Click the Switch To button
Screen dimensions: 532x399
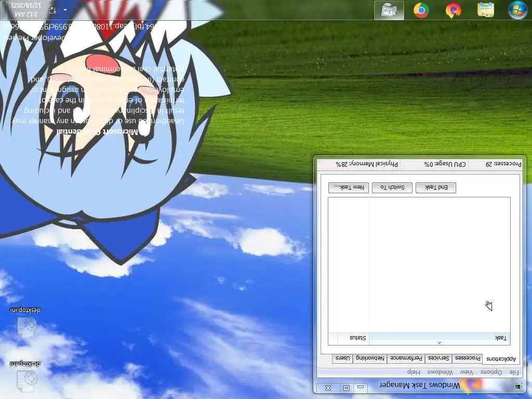click(x=392, y=187)
